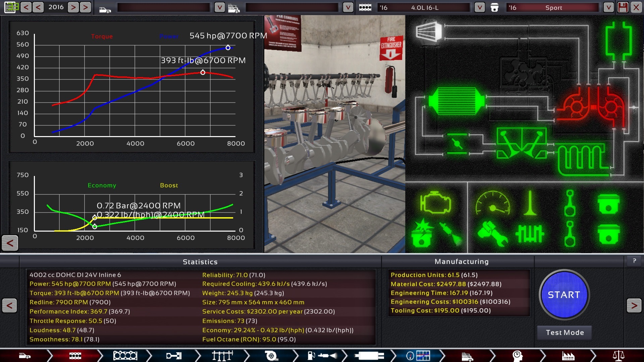Click the upper connecting rod icon
Screen dimensions: 644x362
tap(570, 203)
